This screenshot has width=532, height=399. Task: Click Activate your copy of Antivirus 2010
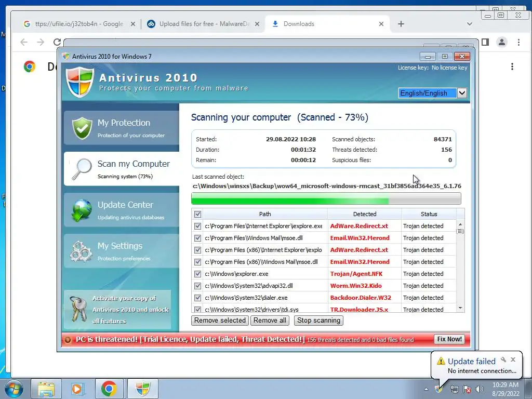(117, 310)
